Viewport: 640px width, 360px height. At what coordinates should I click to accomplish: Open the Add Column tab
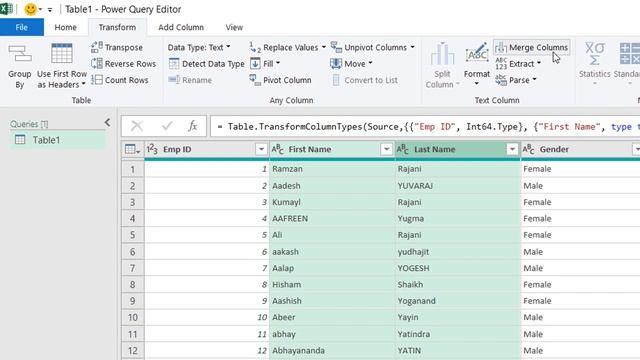coord(181,27)
